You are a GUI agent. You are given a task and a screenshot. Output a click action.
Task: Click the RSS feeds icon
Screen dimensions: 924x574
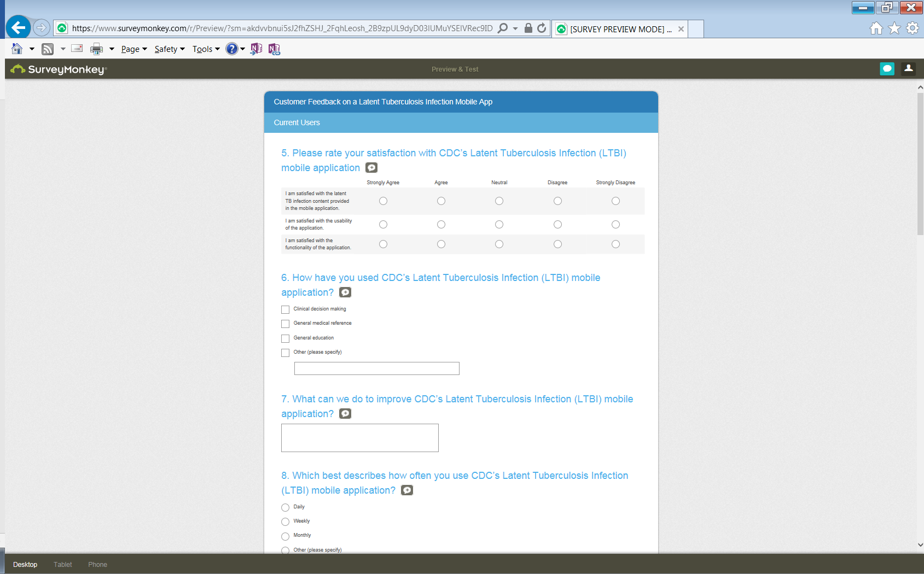point(48,49)
